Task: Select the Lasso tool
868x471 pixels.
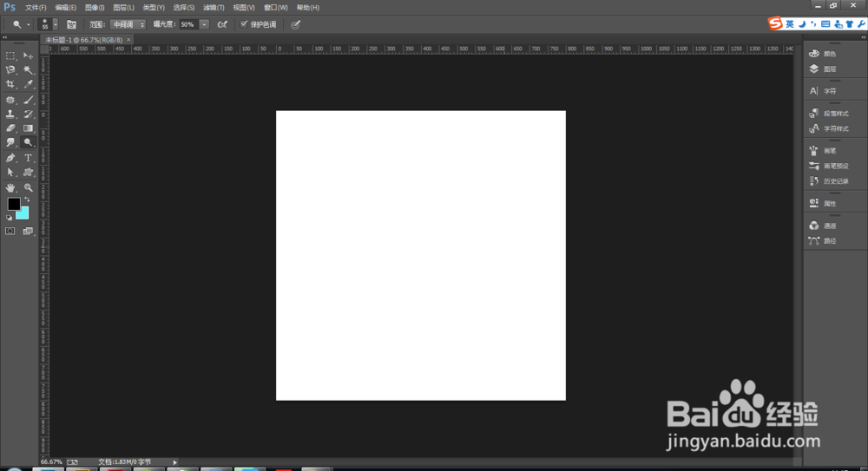Action: (x=10, y=70)
